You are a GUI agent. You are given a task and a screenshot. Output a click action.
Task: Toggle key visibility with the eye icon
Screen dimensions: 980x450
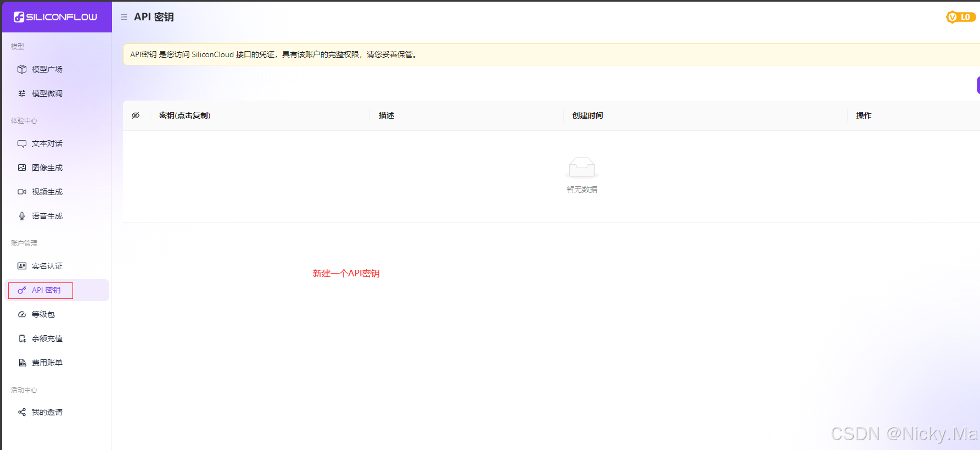(136, 115)
